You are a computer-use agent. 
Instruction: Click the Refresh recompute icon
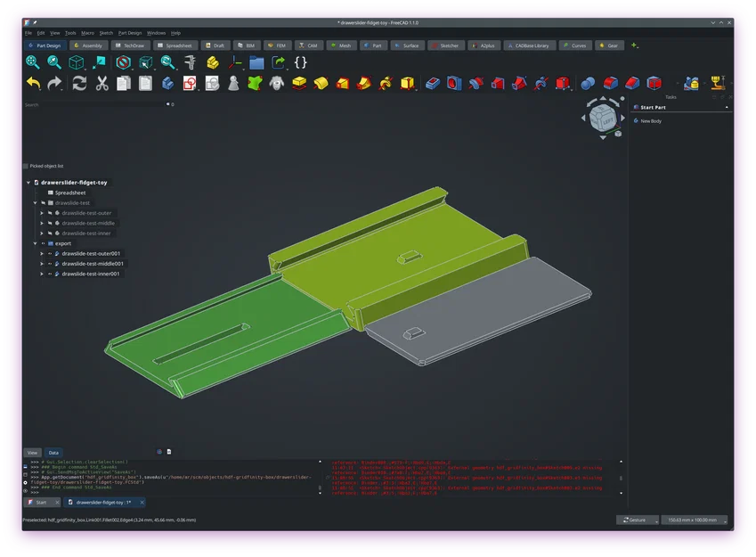(x=79, y=83)
